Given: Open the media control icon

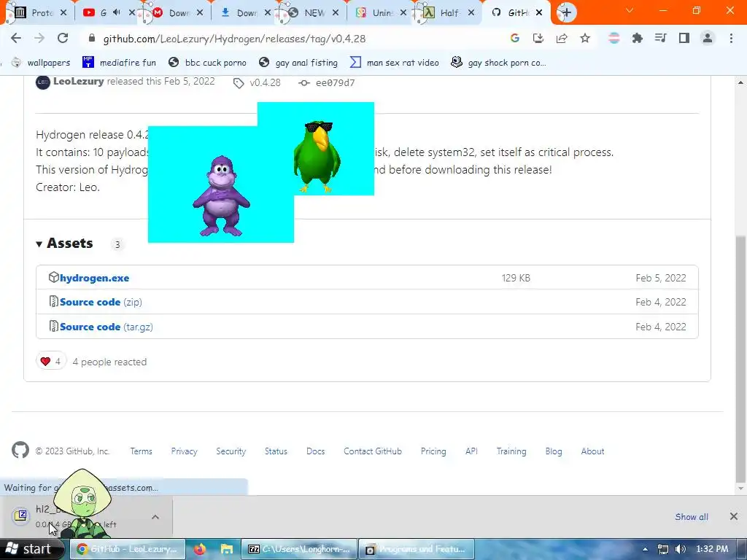Looking at the screenshot, I should (x=661, y=39).
